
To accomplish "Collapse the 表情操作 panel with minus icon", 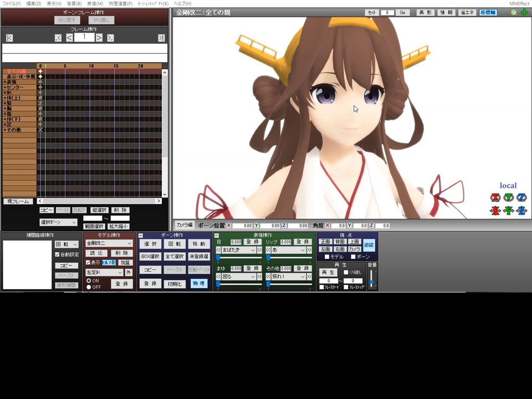I will (x=217, y=236).
